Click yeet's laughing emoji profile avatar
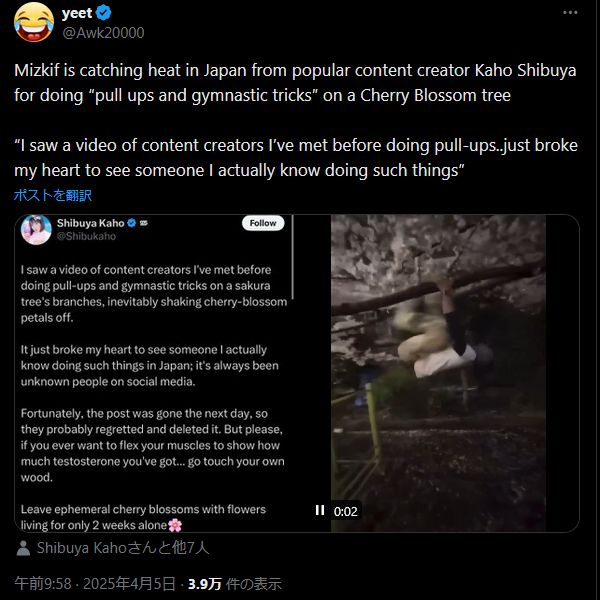Screen dimensions: 600x600 [34, 22]
